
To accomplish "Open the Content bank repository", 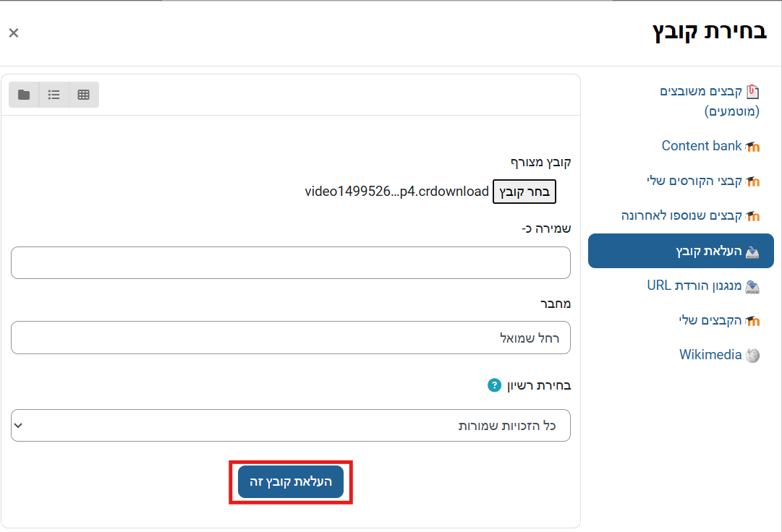I will 701,146.
